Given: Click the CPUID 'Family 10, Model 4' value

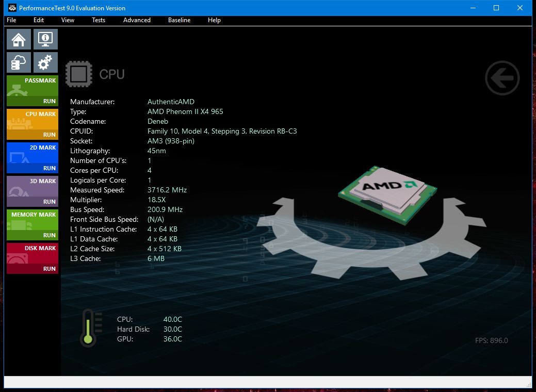Looking at the screenshot, I should tap(222, 131).
